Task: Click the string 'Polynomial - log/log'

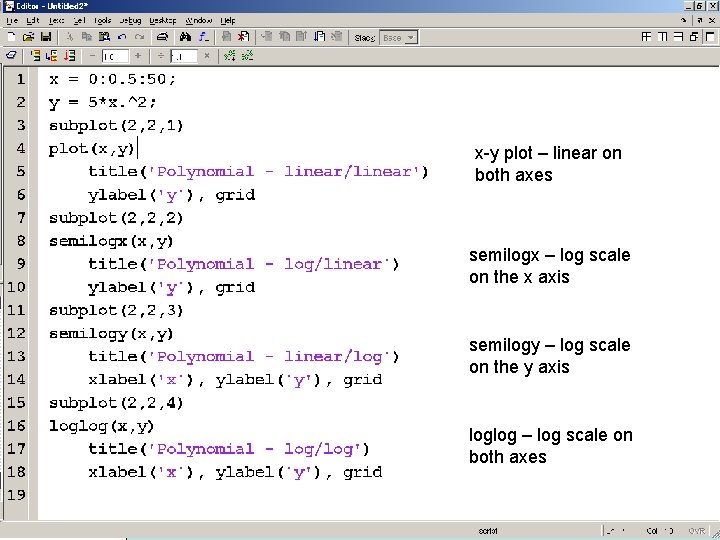Action: [x=255, y=449]
